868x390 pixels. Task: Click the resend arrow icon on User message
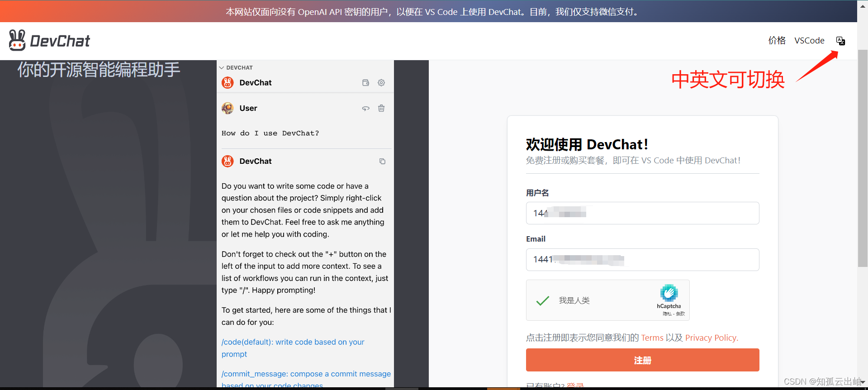click(365, 108)
